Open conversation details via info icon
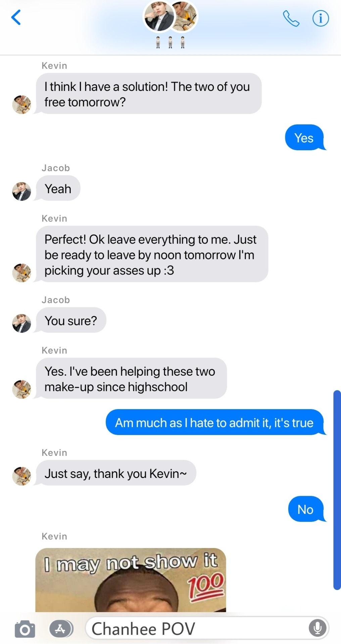The width and height of the screenshot is (341, 644). tap(321, 18)
